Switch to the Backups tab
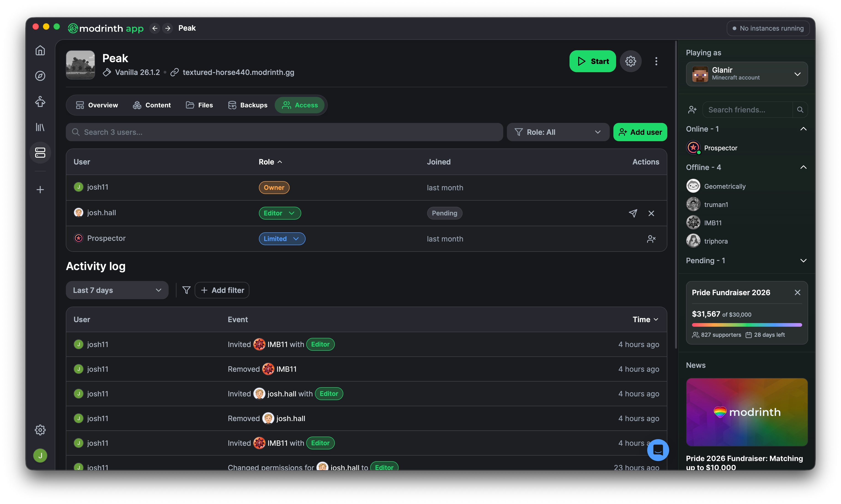This screenshot has width=841, height=504. (248, 105)
